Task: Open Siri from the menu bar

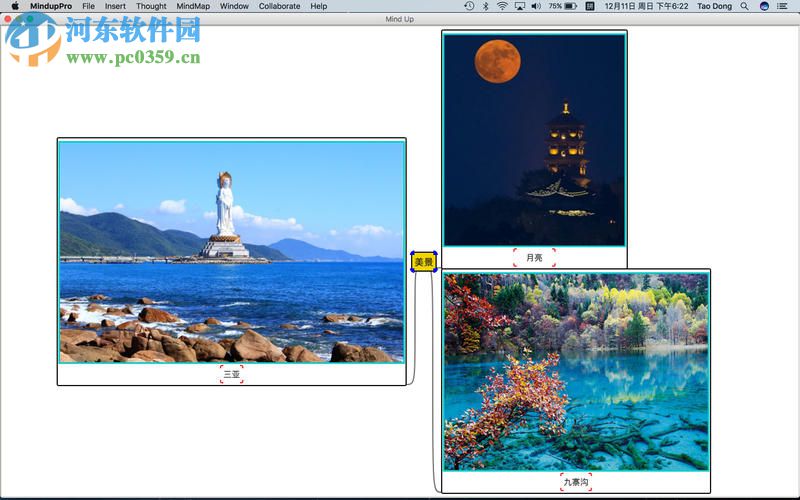Action: [x=764, y=6]
